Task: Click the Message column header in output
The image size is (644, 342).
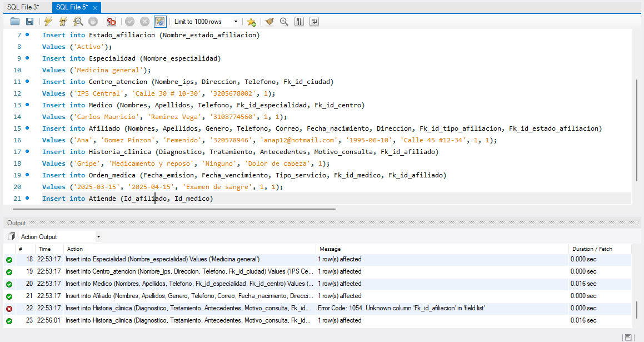Action: (x=330, y=249)
